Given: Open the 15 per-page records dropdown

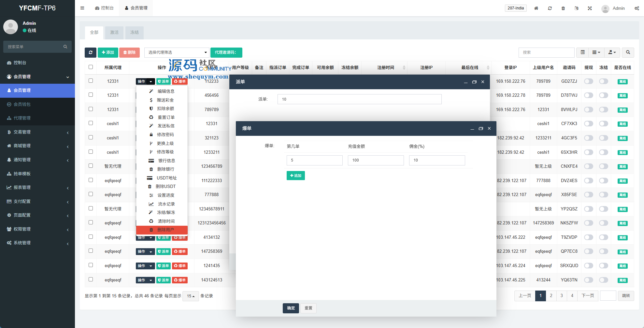Looking at the screenshot, I should point(191,296).
